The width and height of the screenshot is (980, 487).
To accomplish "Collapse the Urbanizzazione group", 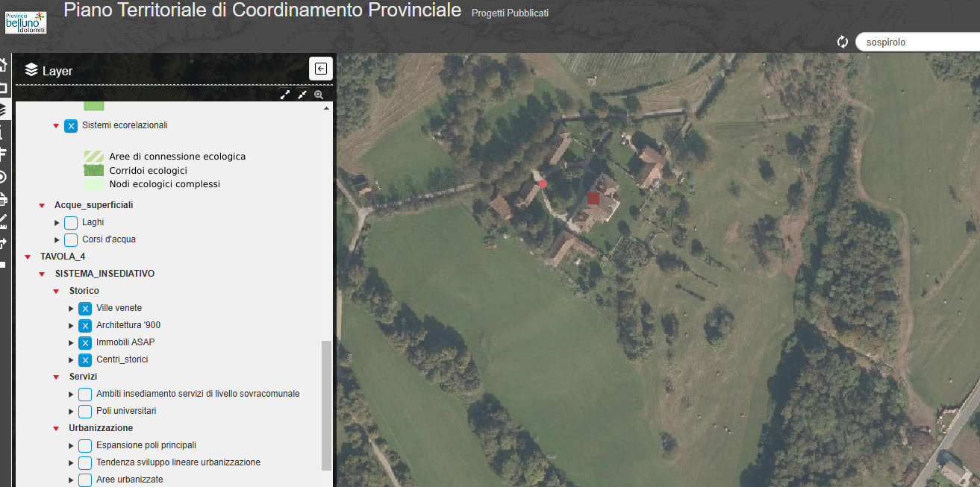I will 56,429.
